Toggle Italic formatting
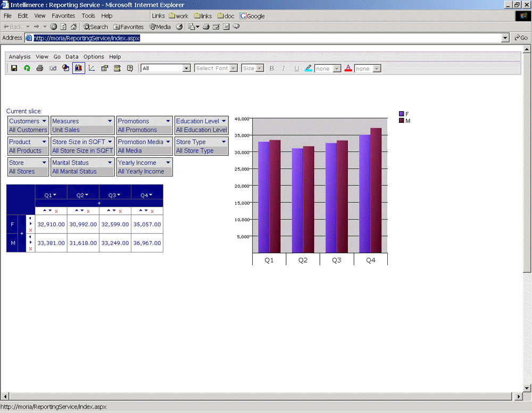This screenshot has height=413, width=532. click(x=284, y=68)
